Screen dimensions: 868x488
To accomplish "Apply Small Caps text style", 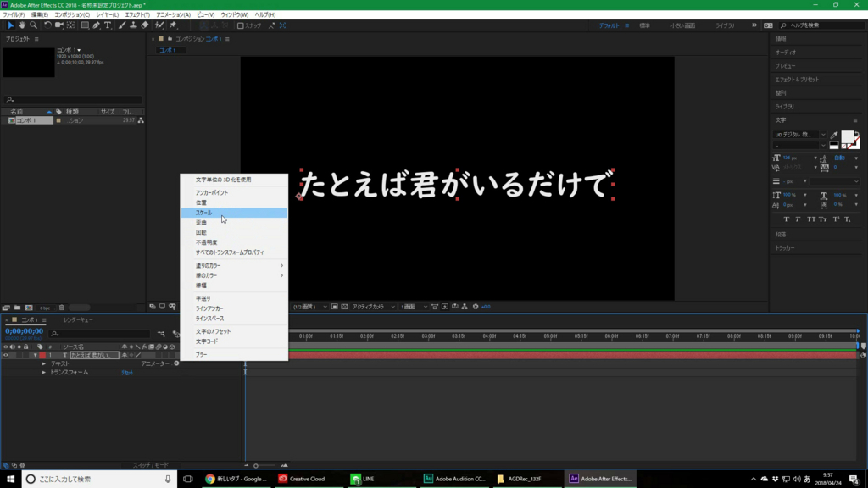I will [x=823, y=219].
